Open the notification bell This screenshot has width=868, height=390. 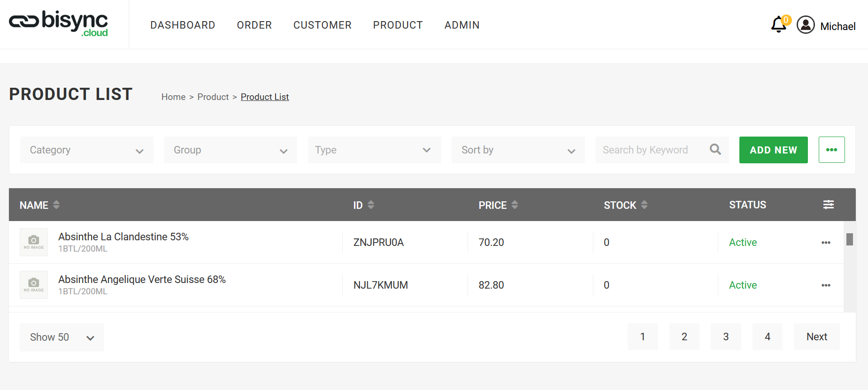[779, 24]
